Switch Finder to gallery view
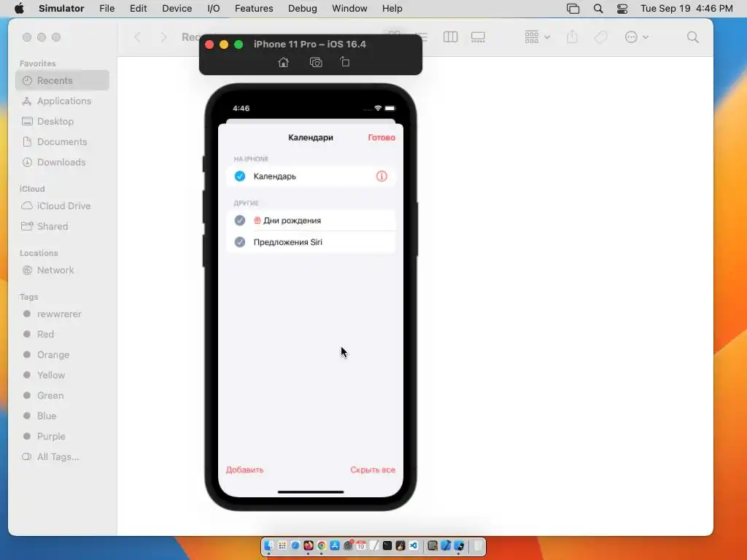 478,37
